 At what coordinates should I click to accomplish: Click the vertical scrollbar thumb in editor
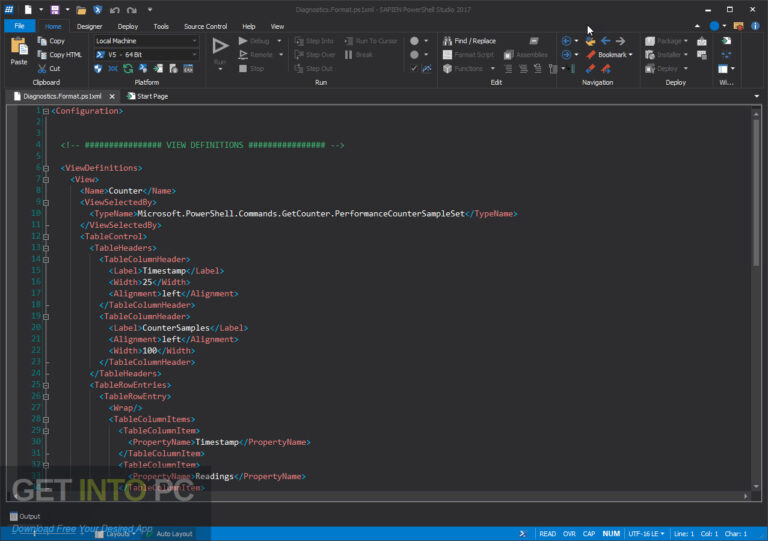(x=756, y=192)
